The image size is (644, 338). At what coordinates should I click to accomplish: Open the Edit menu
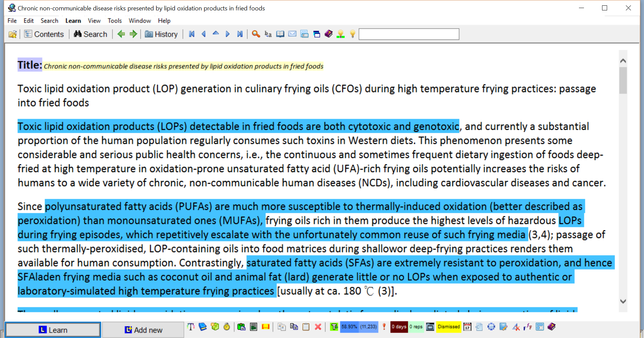pyautogui.click(x=29, y=21)
